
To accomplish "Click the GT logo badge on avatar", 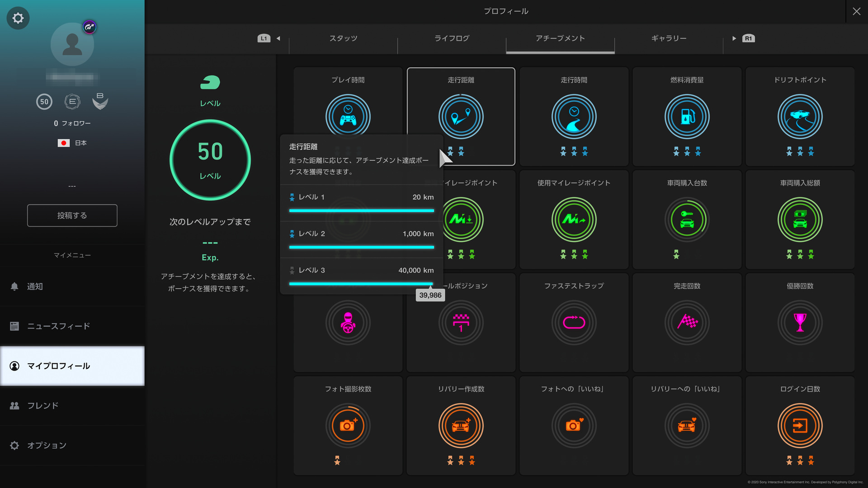I will pyautogui.click(x=90, y=27).
